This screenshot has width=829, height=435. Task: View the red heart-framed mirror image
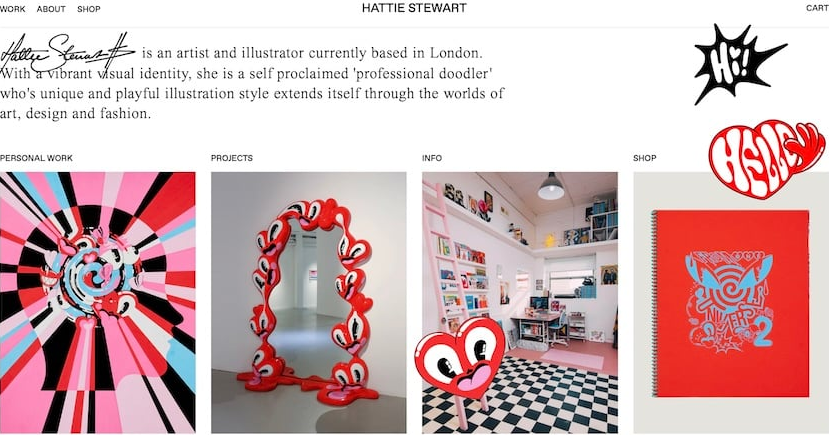click(x=309, y=302)
